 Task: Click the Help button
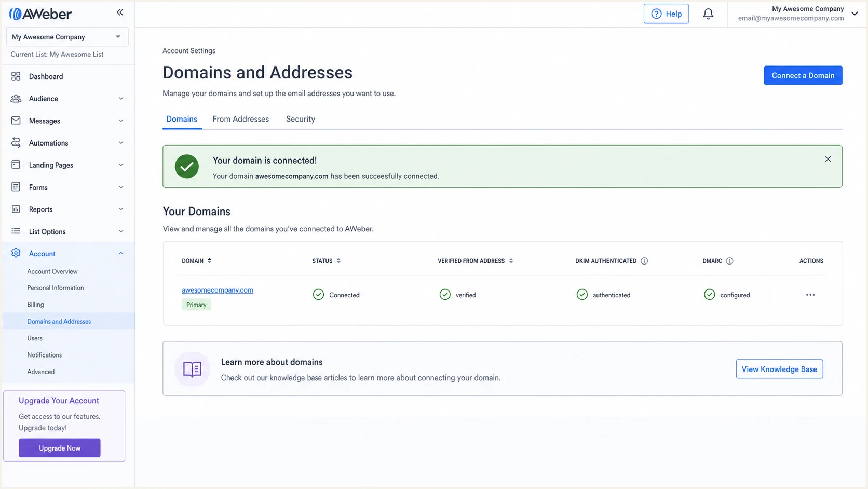tap(666, 14)
